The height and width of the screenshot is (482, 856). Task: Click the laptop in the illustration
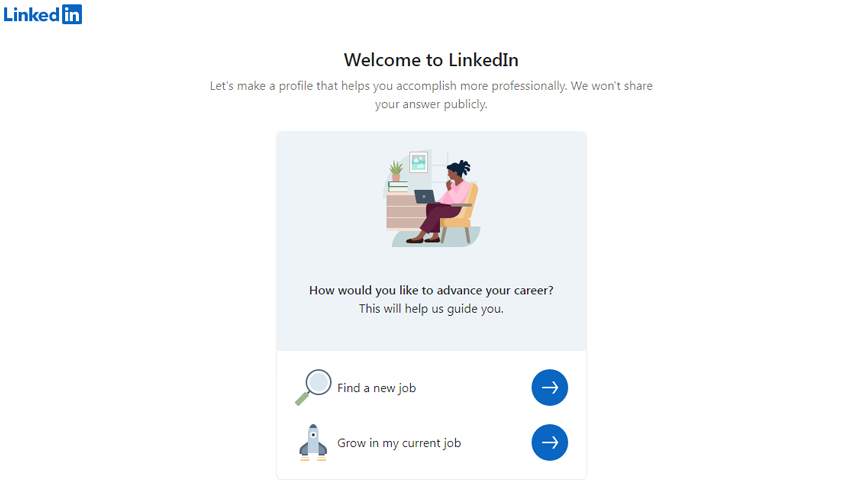click(425, 197)
